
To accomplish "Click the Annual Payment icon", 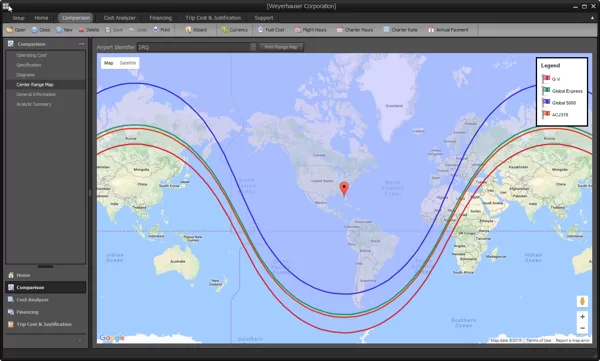I will (431, 30).
